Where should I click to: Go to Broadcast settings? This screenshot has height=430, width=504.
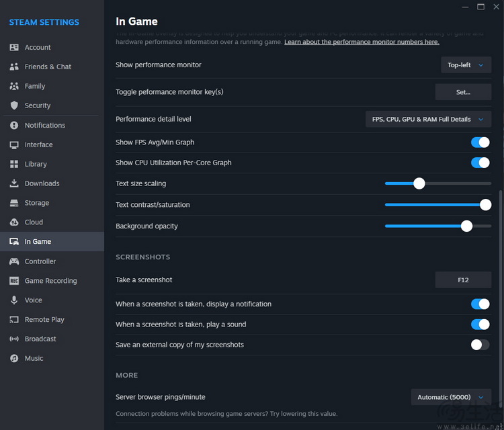(52, 339)
